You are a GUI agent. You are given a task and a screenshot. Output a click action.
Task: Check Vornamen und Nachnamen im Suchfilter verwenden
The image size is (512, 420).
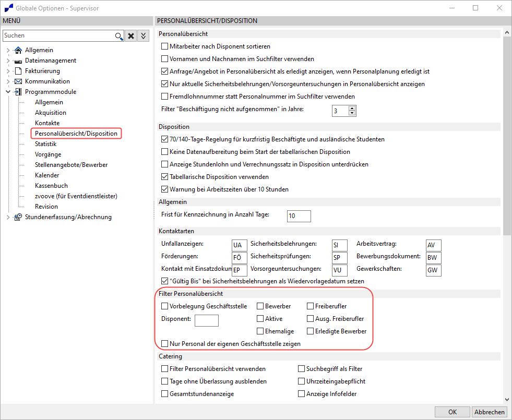pyautogui.click(x=164, y=59)
